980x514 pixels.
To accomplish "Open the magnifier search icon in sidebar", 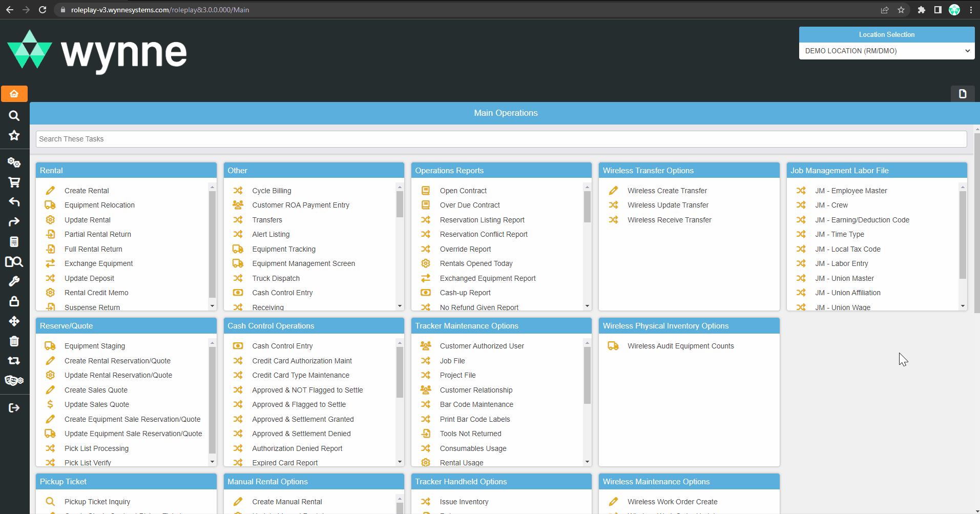I will [14, 116].
